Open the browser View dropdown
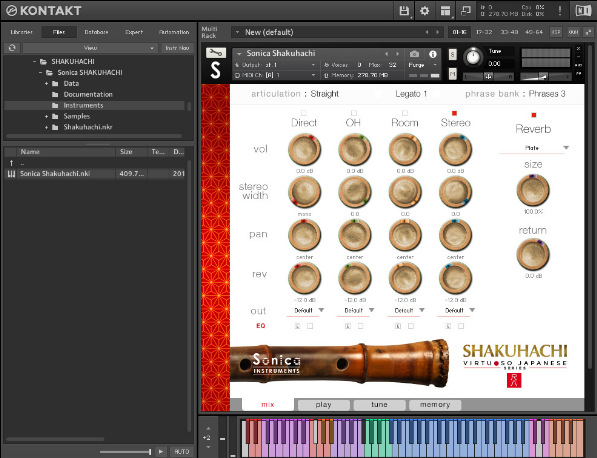Image resolution: width=597 pixels, height=458 pixels. pyautogui.click(x=90, y=48)
